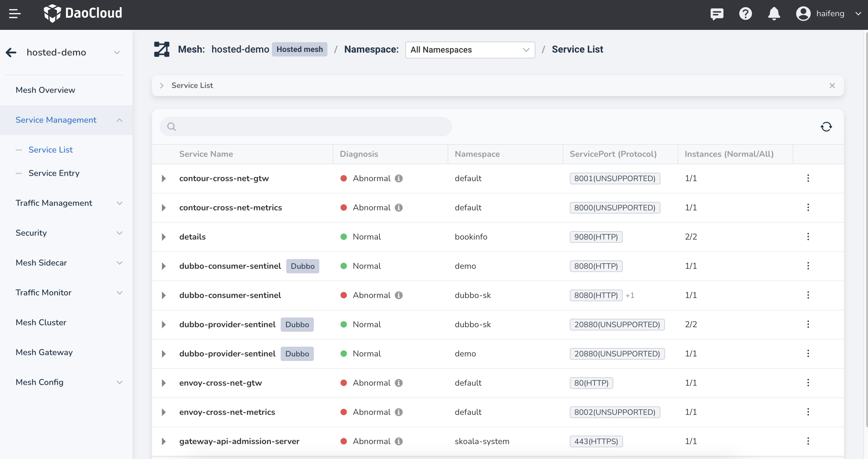Expand the contour-cross-net-metrics row
Viewport: 868px width, 459px height.
point(164,208)
